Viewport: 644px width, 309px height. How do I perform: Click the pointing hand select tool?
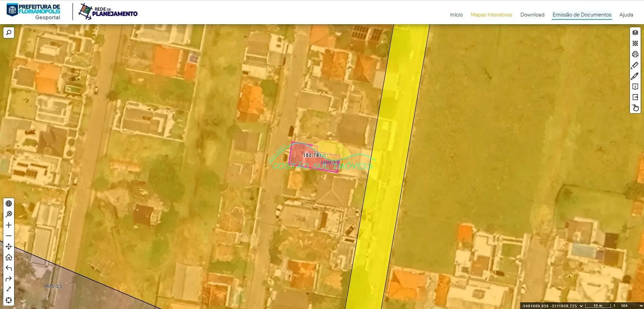click(x=635, y=108)
